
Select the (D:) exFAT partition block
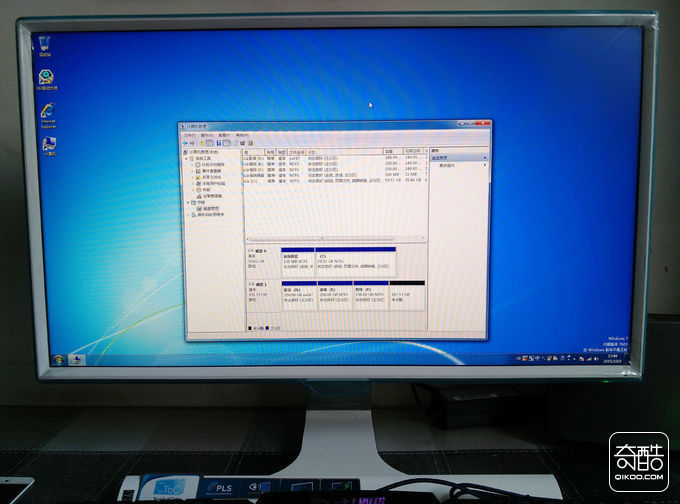point(299,295)
